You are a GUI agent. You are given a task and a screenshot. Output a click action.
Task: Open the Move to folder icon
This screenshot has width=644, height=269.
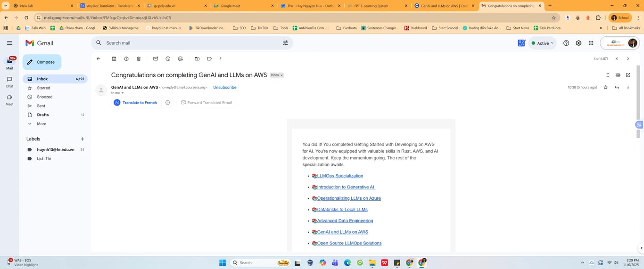(197, 59)
